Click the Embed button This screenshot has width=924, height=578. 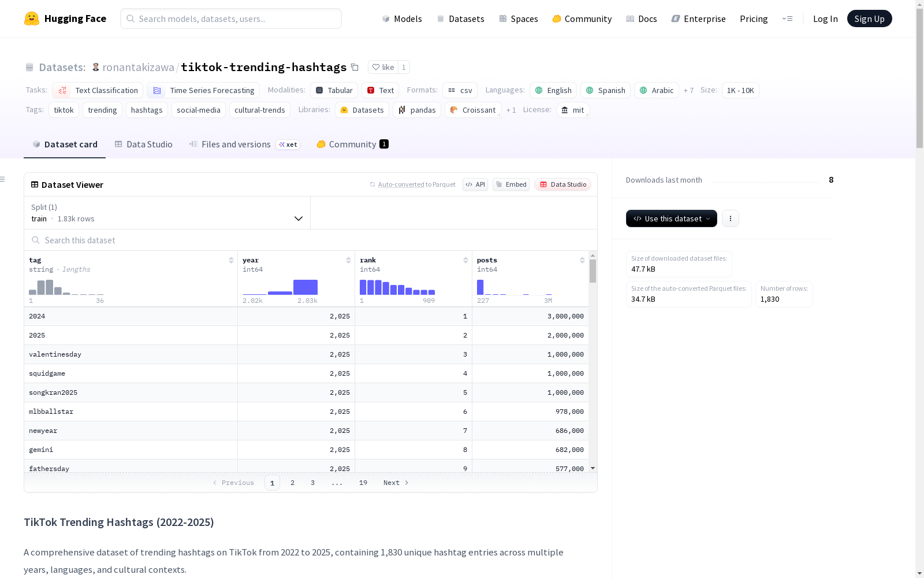(511, 184)
